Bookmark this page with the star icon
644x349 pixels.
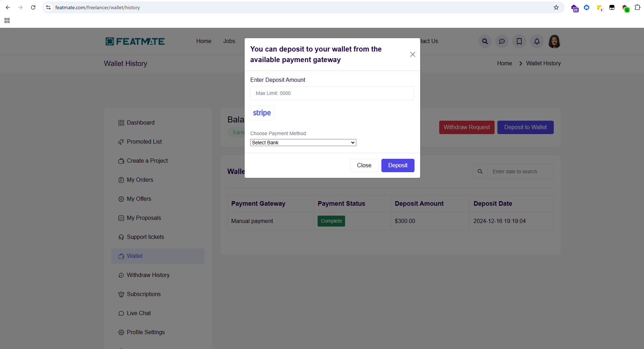556,7
